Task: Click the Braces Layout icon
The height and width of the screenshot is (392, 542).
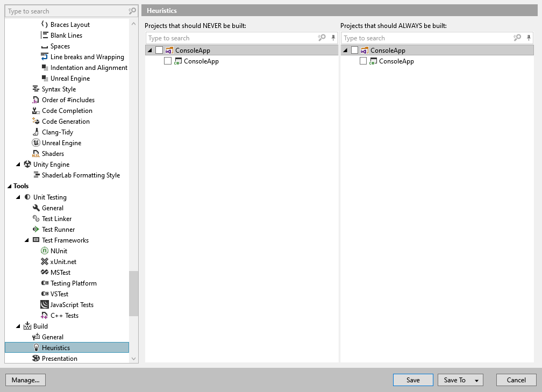Action: [44, 24]
